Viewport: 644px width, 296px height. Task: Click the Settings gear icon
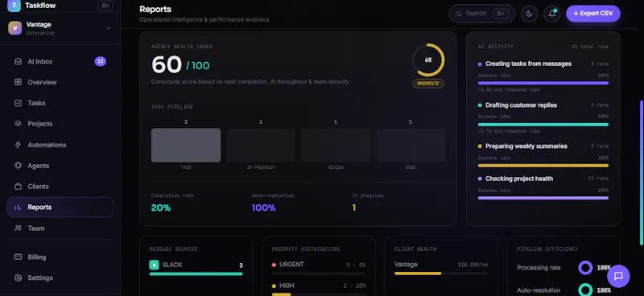tap(18, 278)
